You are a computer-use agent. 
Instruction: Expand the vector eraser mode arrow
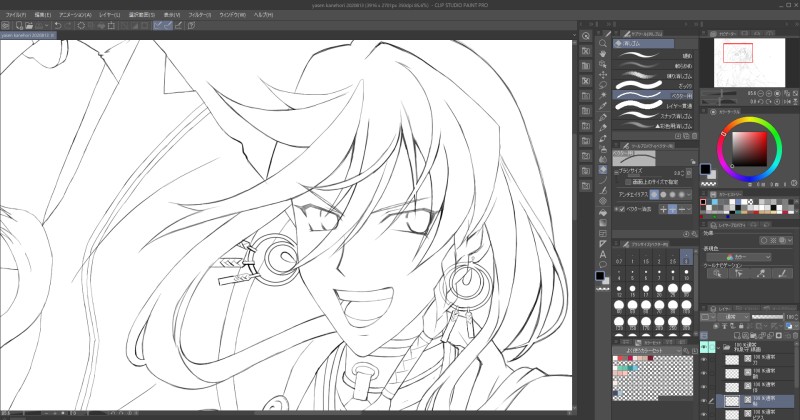[689, 209]
